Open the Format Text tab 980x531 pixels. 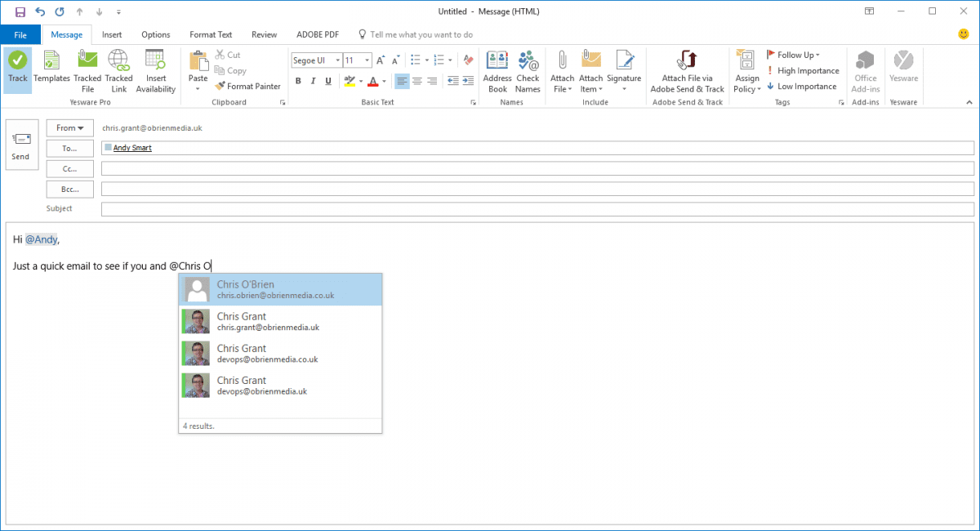(x=211, y=34)
